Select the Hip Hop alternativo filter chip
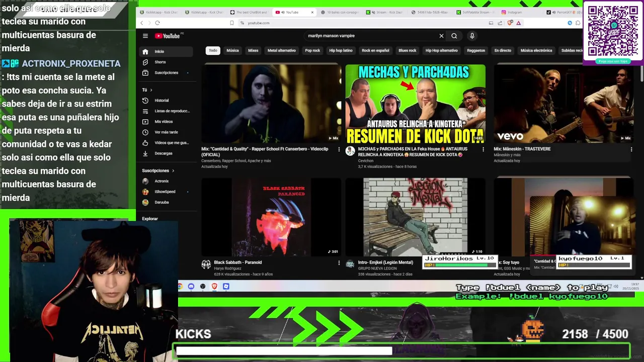The height and width of the screenshot is (362, 644). (442, 50)
